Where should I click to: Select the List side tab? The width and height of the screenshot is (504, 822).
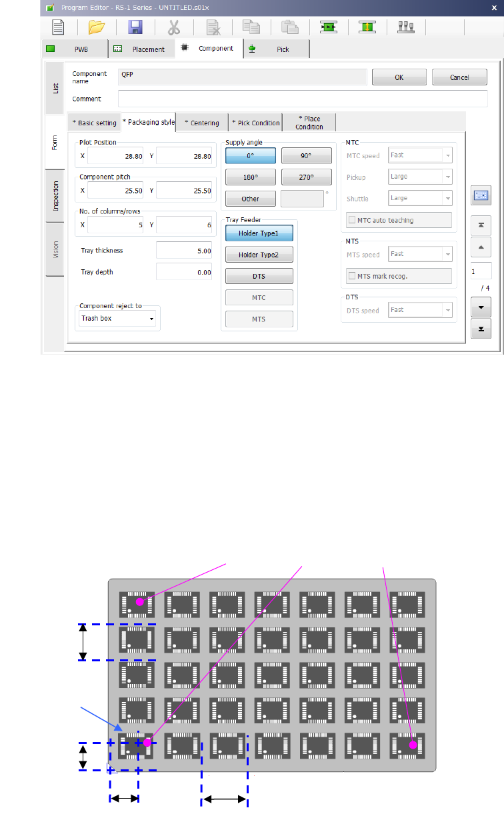55,88
